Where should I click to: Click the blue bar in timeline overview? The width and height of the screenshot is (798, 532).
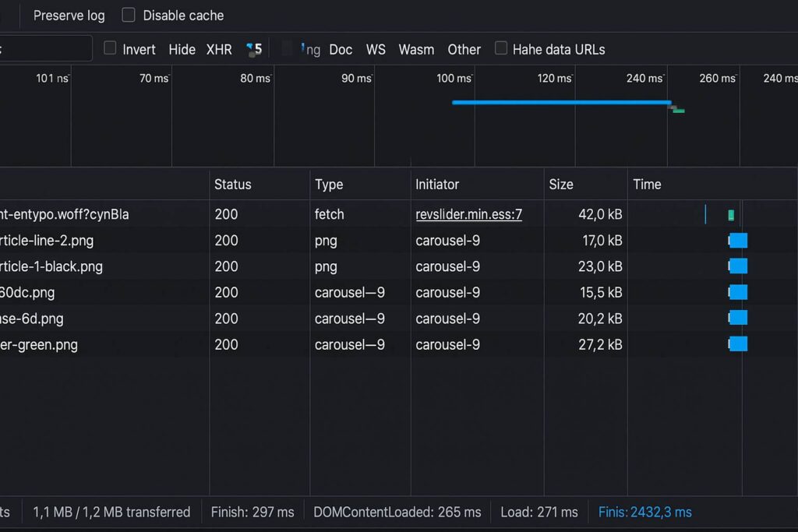[x=561, y=102]
